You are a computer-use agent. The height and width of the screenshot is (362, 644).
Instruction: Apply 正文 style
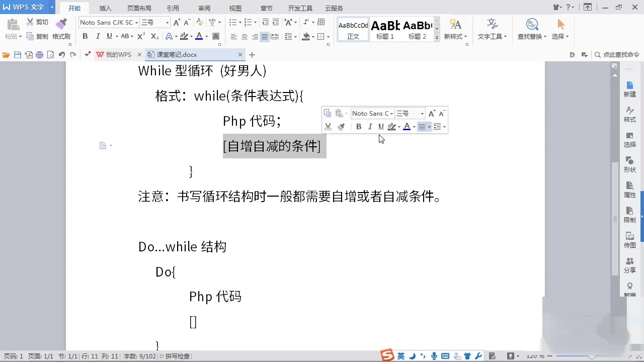[353, 30]
